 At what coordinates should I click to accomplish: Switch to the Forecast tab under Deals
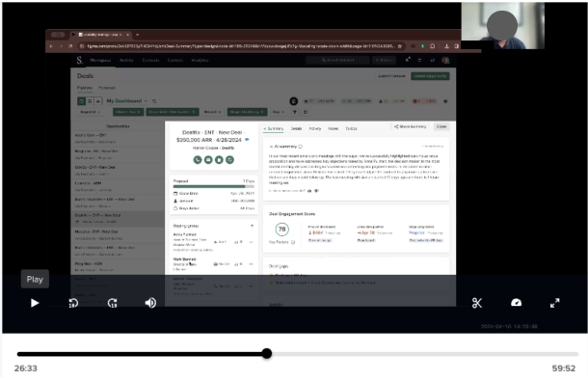click(107, 88)
